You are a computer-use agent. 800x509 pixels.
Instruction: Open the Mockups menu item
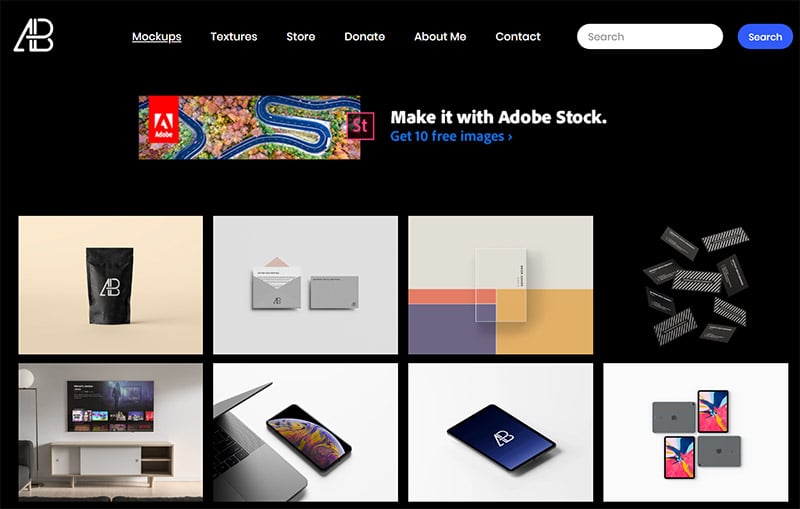click(157, 37)
